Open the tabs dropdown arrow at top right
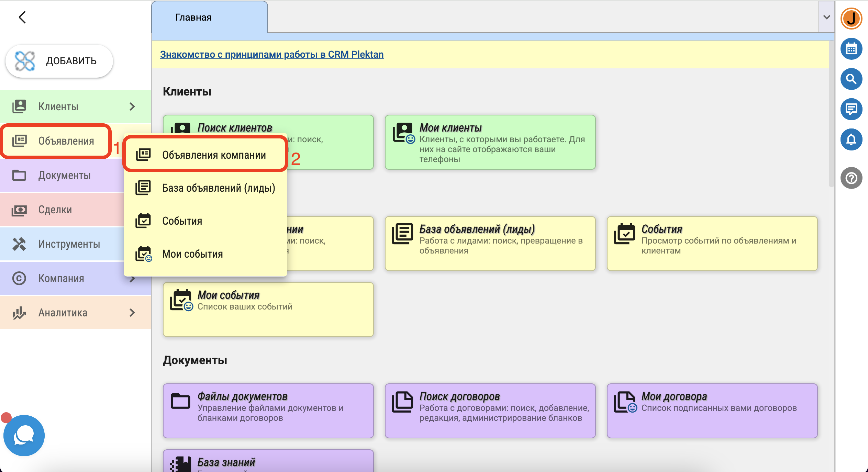The image size is (868, 472). click(x=826, y=17)
